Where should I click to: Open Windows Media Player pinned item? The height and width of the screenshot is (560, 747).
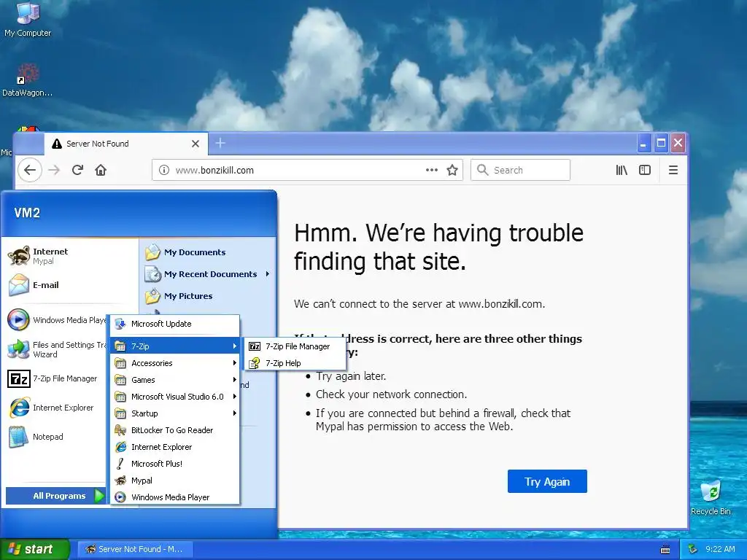click(x=56, y=320)
